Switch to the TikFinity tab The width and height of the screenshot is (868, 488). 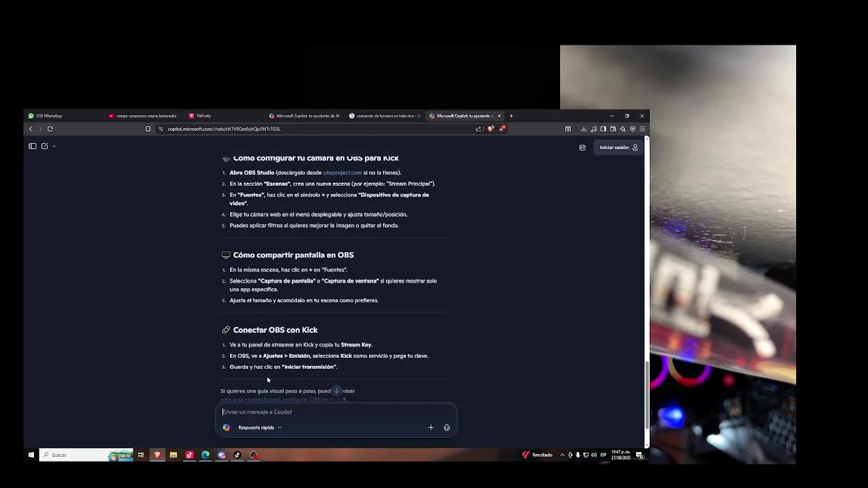click(x=224, y=116)
